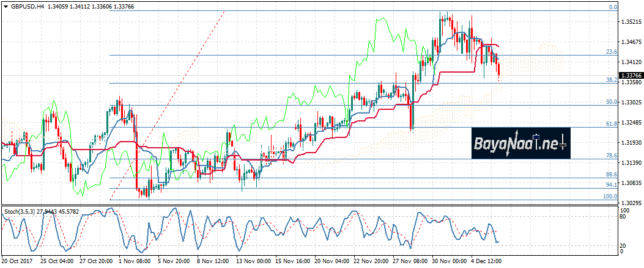Image resolution: width=644 pixels, height=268 pixels.
Task: Select the 78.6 Fibonacci level label
Action: click(x=611, y=156)
